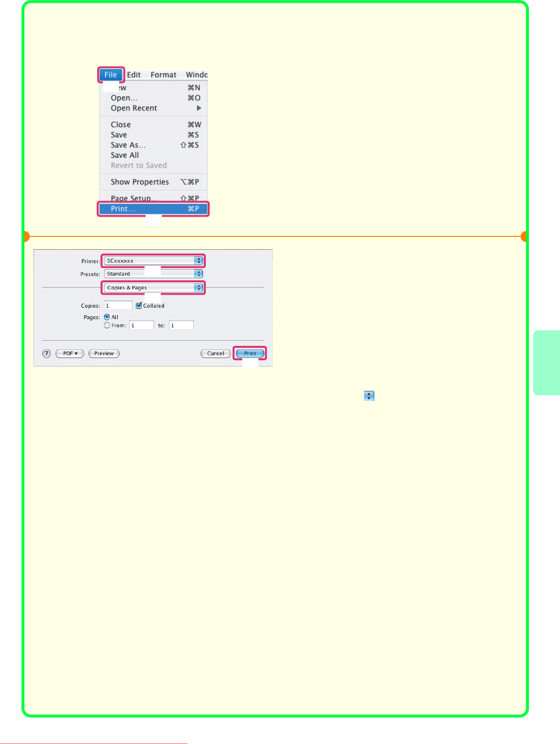Viewport: 560px width, 744px height.
Task: Expand the Presets dropdown set to Standard
Action: (x=153, y=274)
